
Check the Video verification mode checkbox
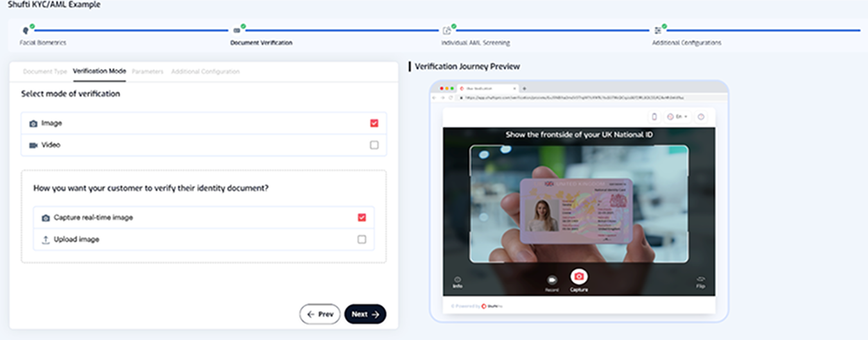374,145
